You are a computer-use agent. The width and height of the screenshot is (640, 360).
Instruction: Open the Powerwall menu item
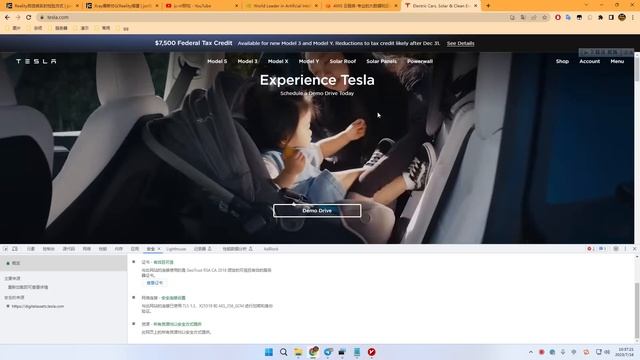coord(420,61)
